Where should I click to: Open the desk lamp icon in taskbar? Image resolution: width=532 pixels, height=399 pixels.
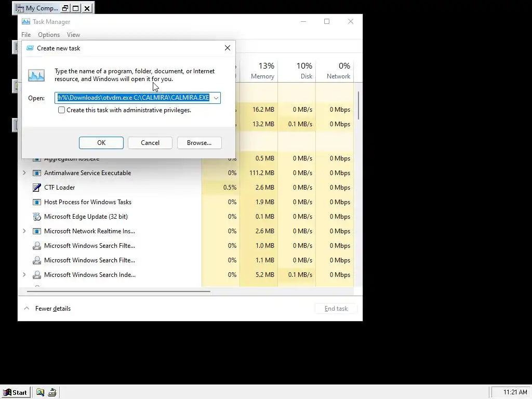[x=52, y=393]
